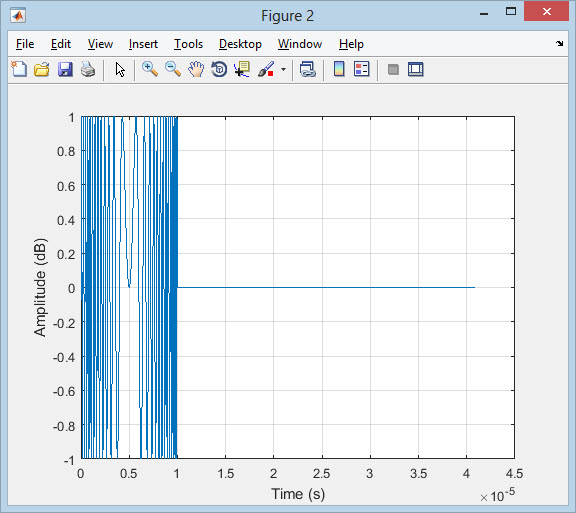The height and width of the screenshot is (513, 576).
Task: Show plot tools and dock figure
Action: (415, 69)
